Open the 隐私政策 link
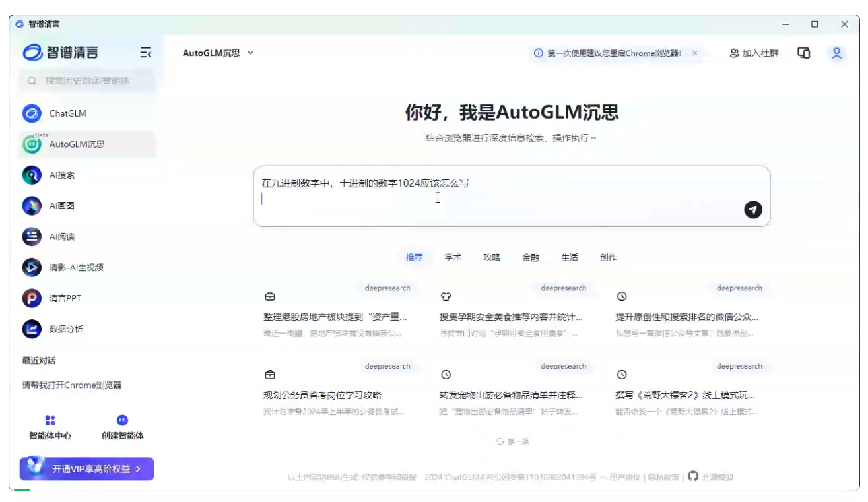The height and width of the screenshot is (502, 868). tap(663, 476)
